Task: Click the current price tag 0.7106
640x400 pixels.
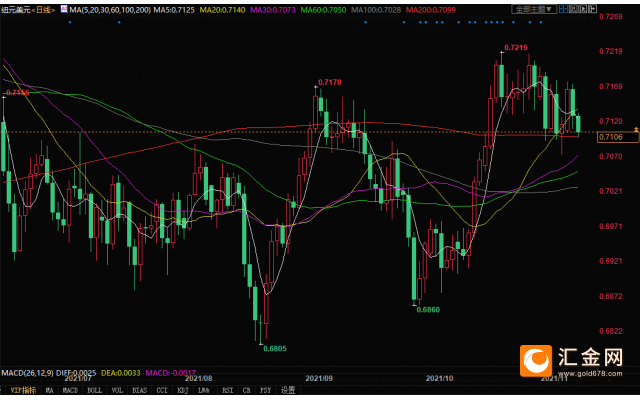Action: [x=618, y=137]
